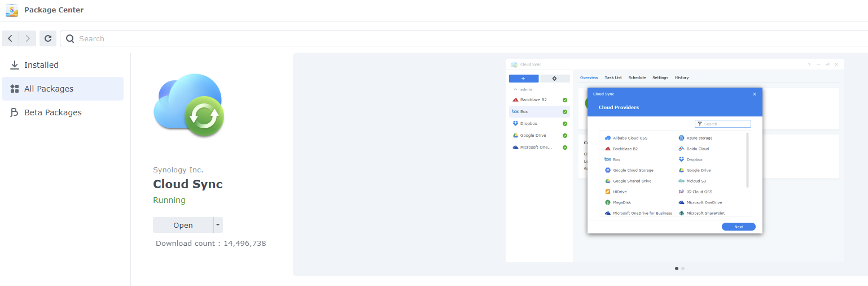Refresh the package list
This screenshot has height=286, width=868.
click(x=48, y=38)
